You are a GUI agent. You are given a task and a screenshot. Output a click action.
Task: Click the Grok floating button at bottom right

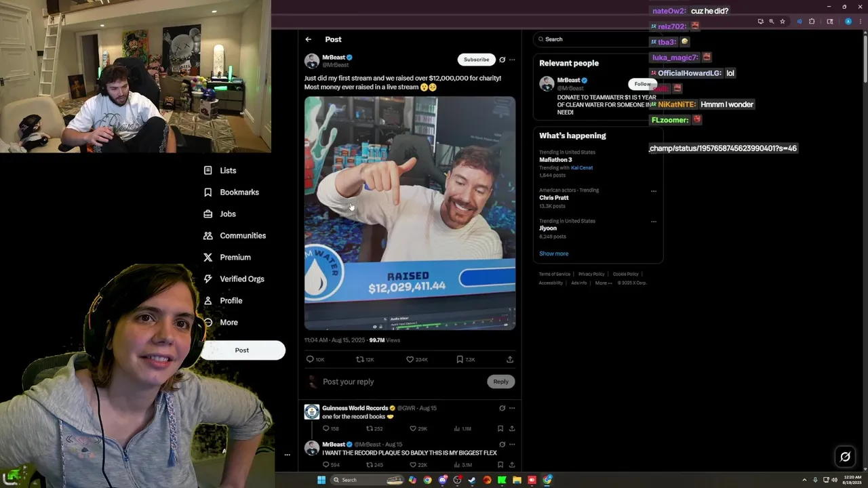845,457
